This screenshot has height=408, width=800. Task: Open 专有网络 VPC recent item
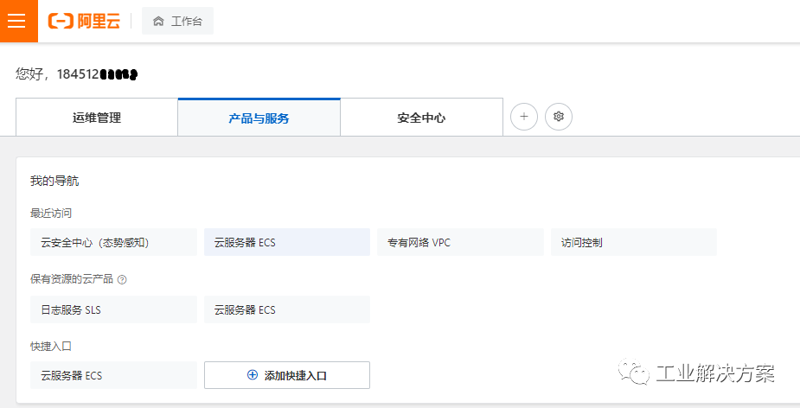coord(460,242)
